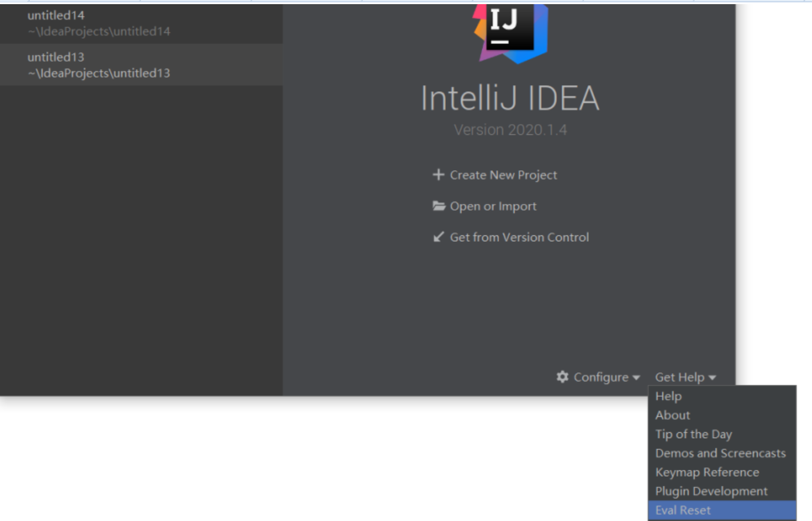Open recent project untitled13

pos(99,65)
